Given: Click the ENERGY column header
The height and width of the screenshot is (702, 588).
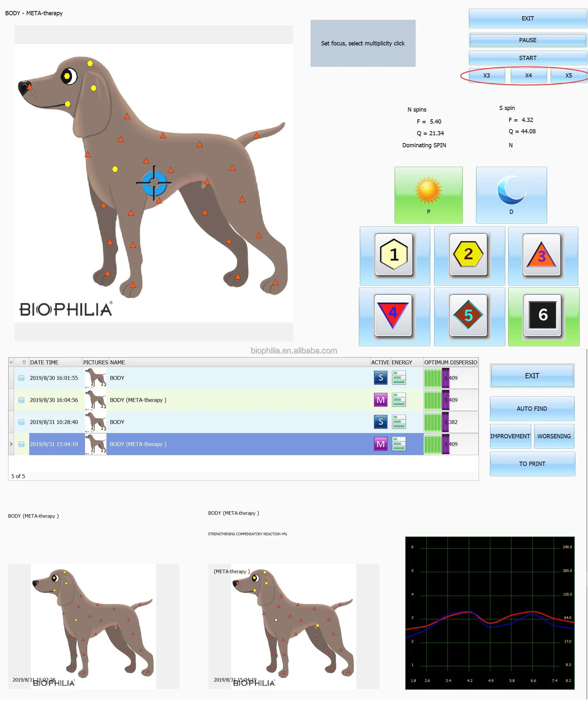Looking at the screenshot, I should tap(406, 362).
